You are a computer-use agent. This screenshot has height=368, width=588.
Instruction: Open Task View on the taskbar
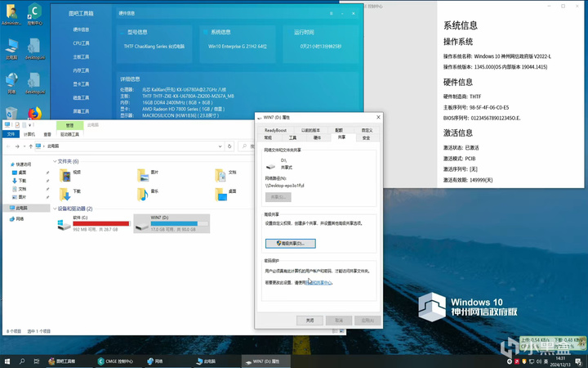[37, 361]
